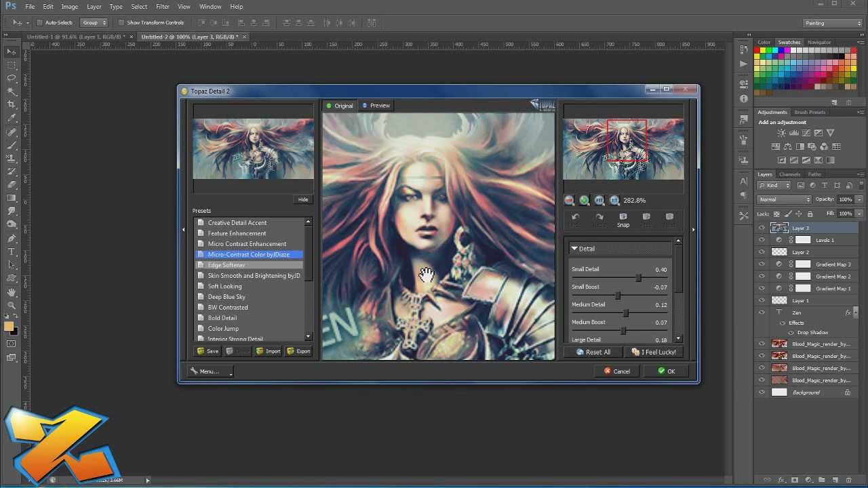
Task: Open the Window menu
Action: point(210,7)
